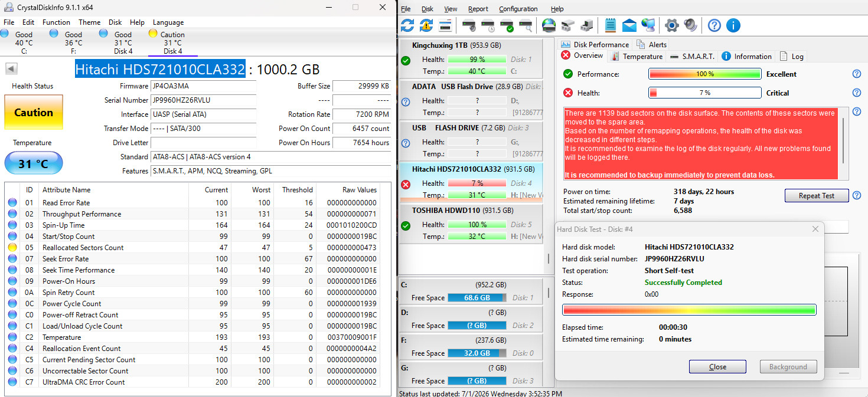Click the speaker sound icon in the toolbar
Image resolution: width=868 pixels, height=397 pixels.
click(x=690, y=25)
